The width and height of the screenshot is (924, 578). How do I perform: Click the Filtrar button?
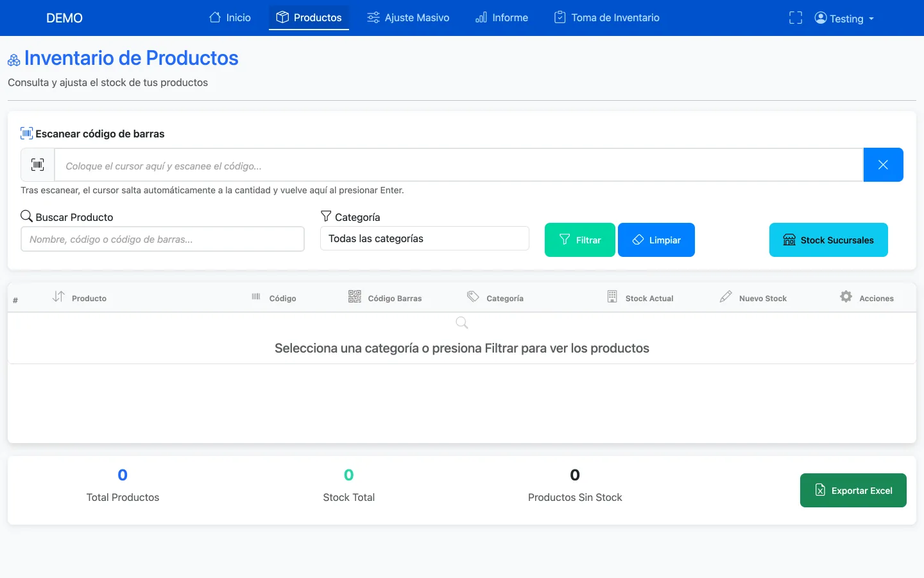coord(580,240)
